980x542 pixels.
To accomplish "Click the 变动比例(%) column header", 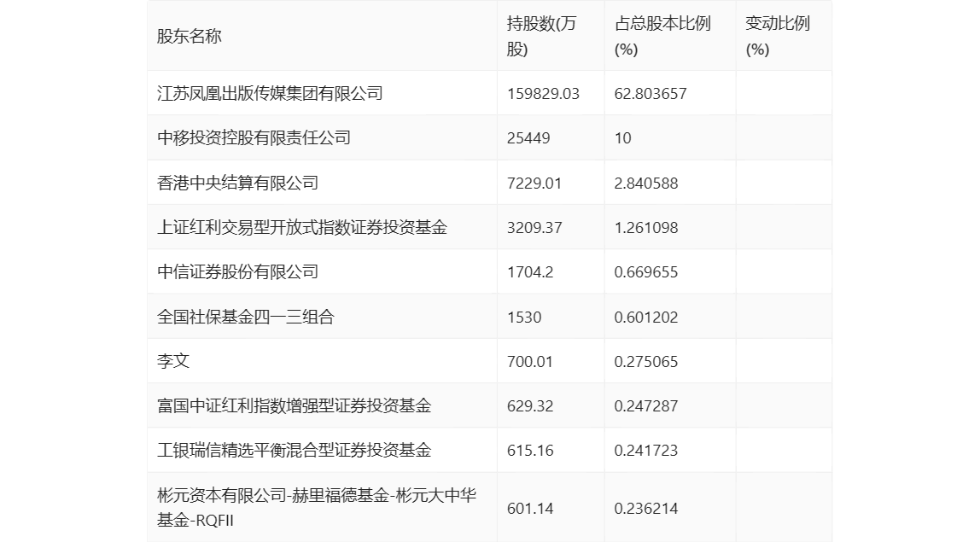I will pos(777,37).
